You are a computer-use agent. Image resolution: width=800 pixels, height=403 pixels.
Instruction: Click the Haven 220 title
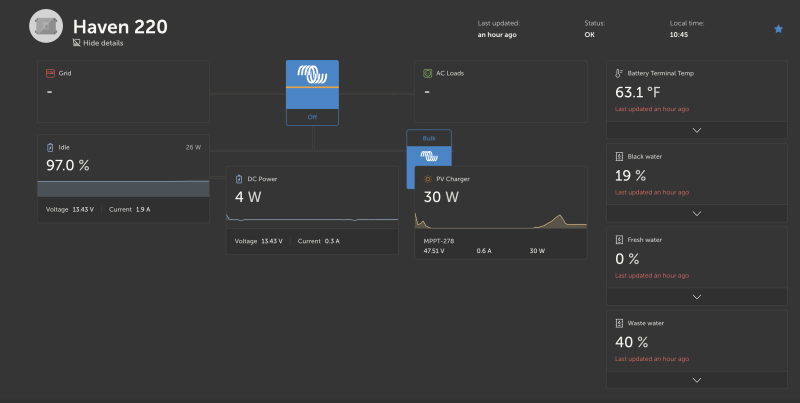tap(120, 27)
